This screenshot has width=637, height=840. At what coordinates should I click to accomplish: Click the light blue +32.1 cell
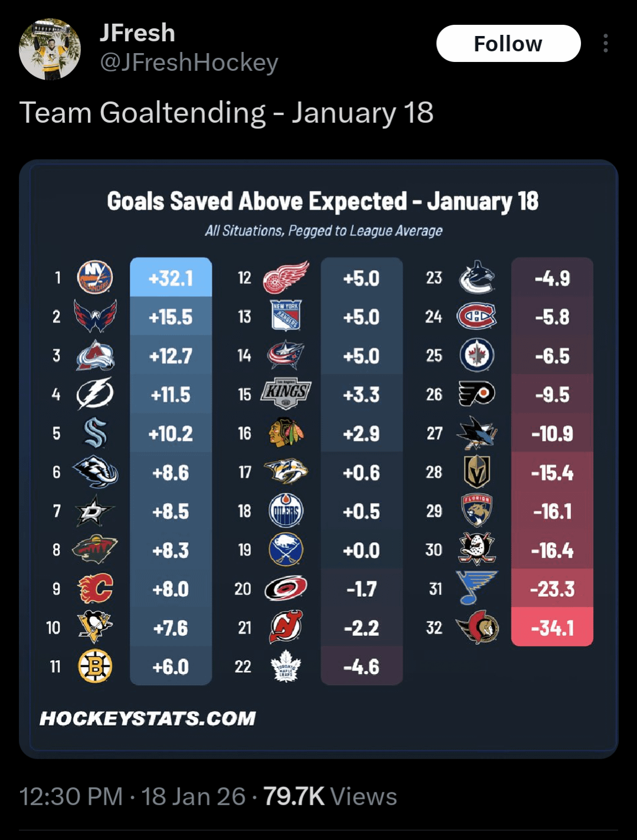point(171,277)
